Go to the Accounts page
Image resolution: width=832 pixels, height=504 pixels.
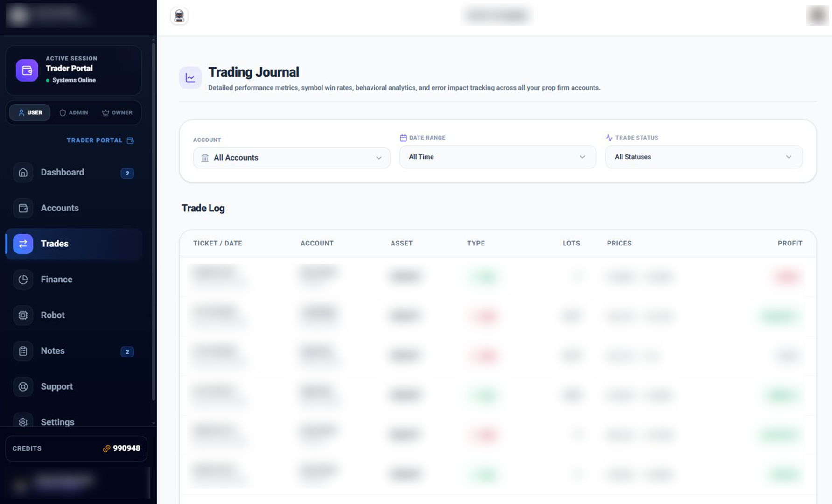tap(74, 208)
